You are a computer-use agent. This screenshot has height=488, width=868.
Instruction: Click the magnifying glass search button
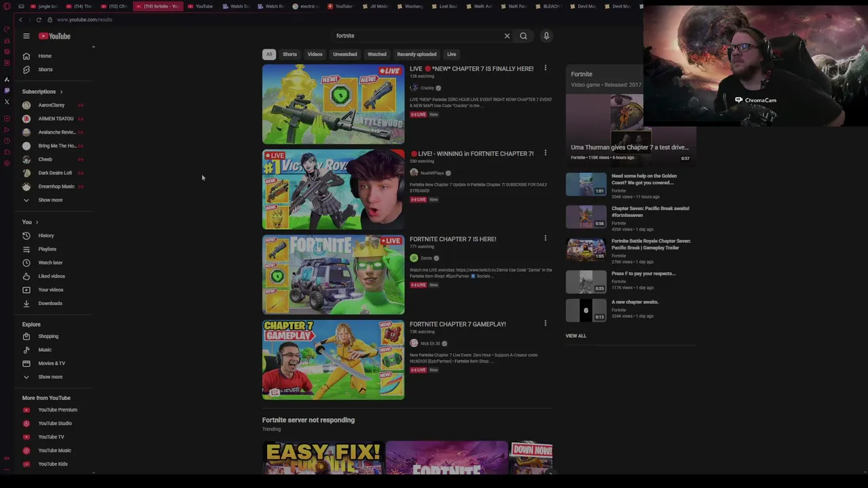[523, 36]
